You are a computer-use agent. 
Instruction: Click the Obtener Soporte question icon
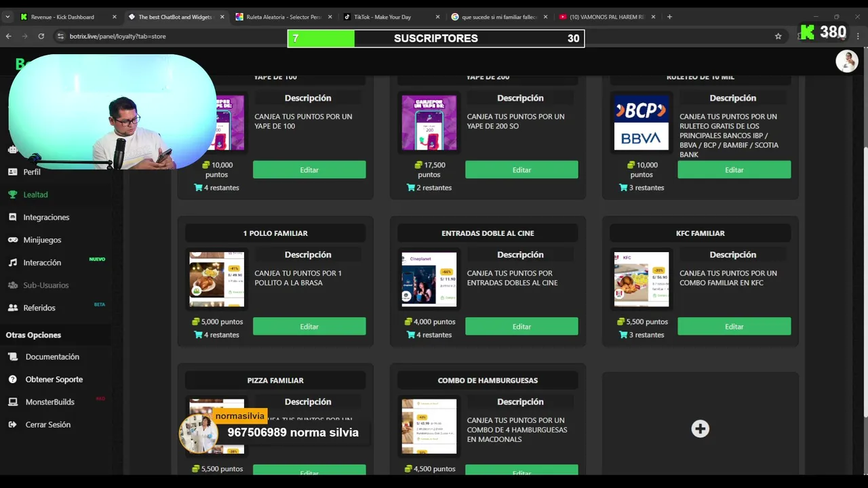click(x=12, y=380)
